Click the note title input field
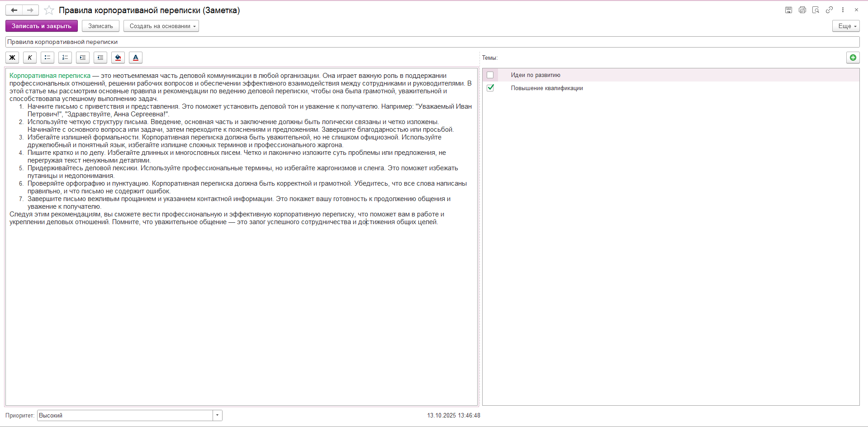 (x=432, y=42)
